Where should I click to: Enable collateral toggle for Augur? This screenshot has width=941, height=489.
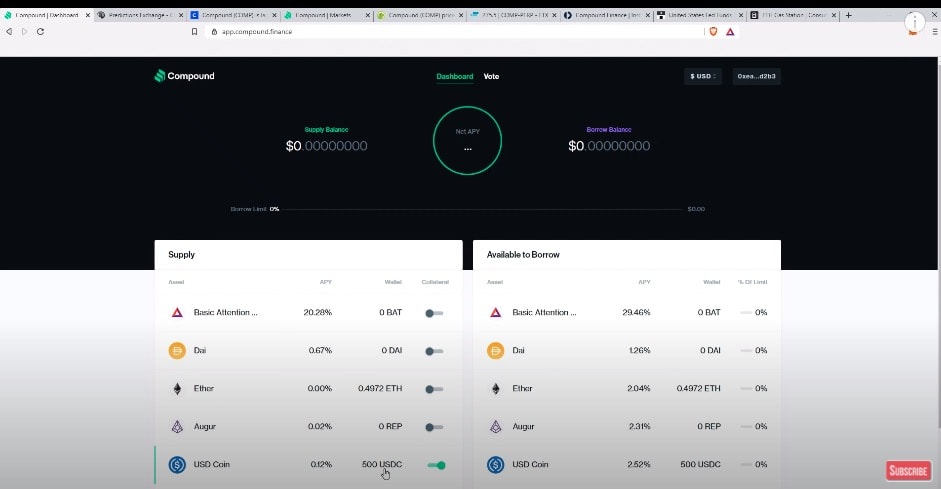434,427
